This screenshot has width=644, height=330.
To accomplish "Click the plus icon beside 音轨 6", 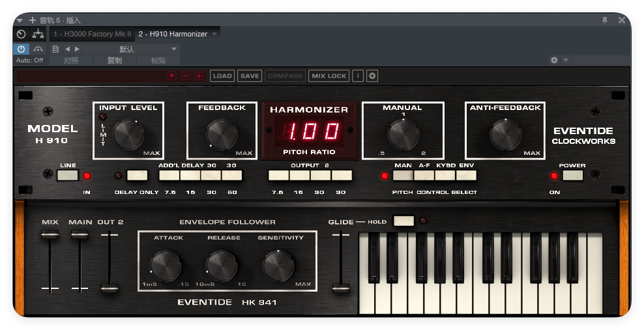I will (33, 20).
